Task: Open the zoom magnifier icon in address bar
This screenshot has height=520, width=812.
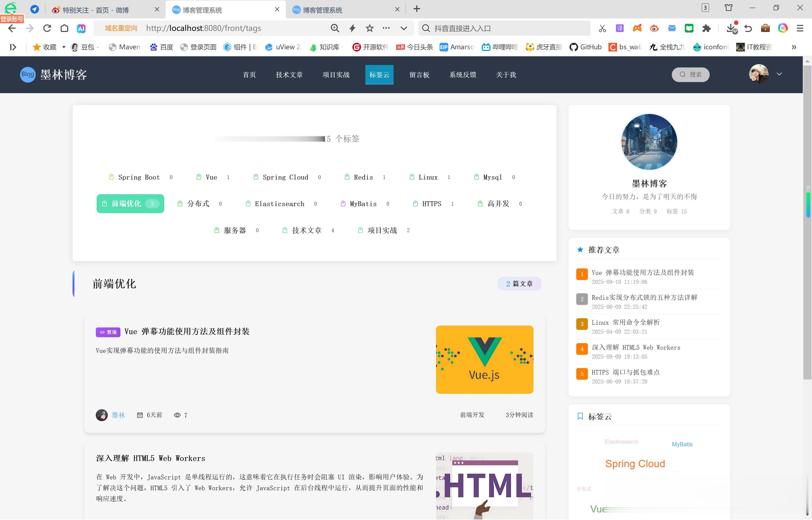Action: [335, 28]
